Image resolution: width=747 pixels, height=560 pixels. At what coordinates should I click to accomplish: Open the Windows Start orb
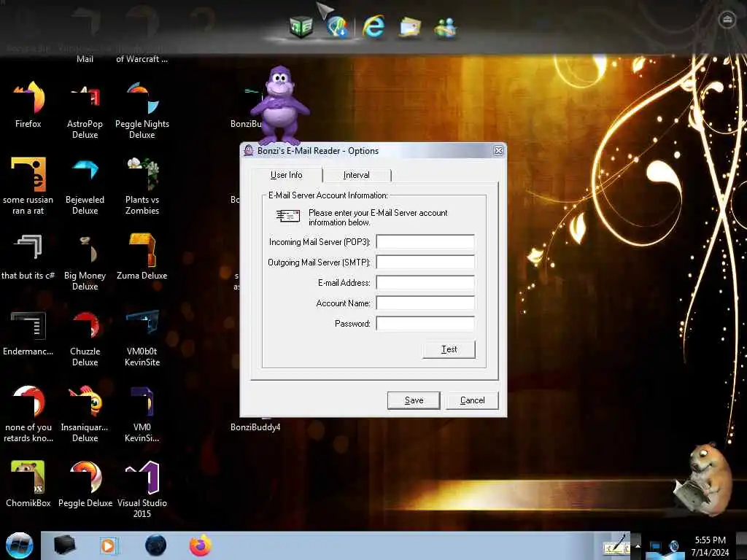(x=20, y=545)
